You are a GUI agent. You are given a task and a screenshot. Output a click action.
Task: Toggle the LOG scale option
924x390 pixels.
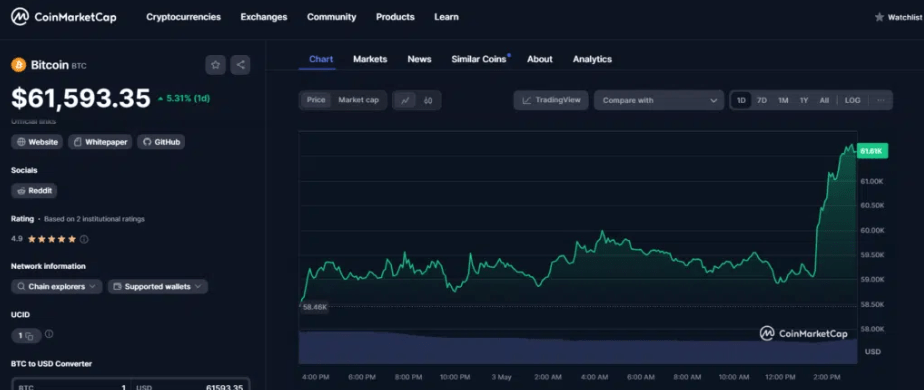852,100
